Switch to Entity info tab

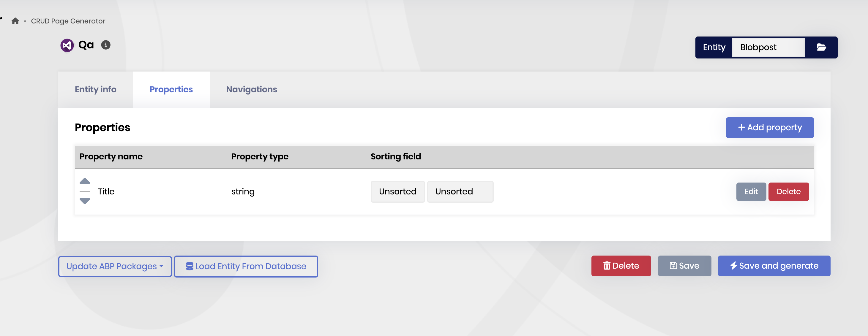coord(95,90)
